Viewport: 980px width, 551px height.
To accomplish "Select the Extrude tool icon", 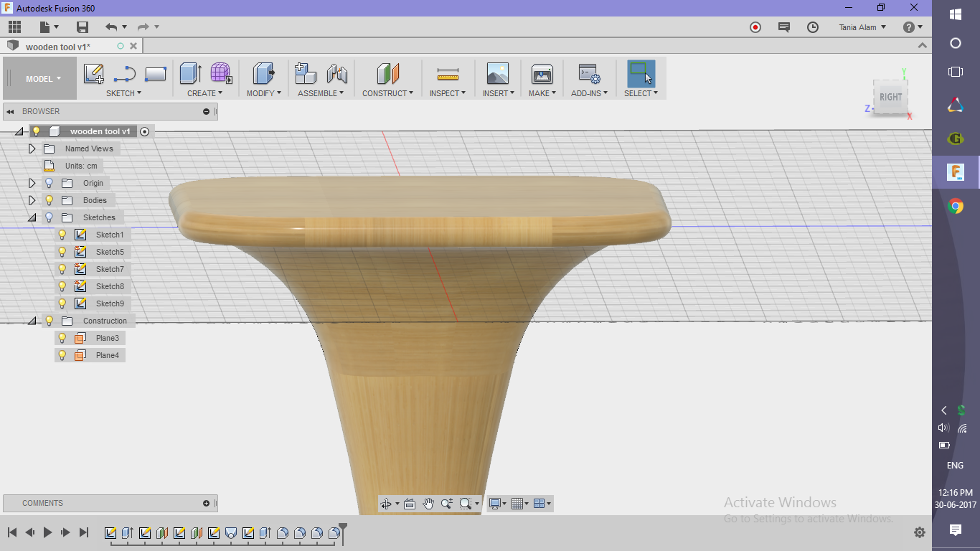I will point(190,74).
